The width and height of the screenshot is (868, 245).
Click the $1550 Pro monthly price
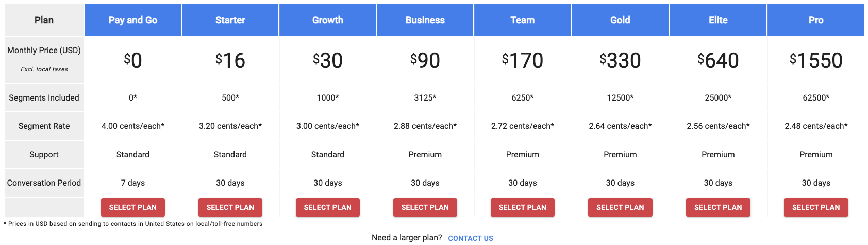[816, 60]
